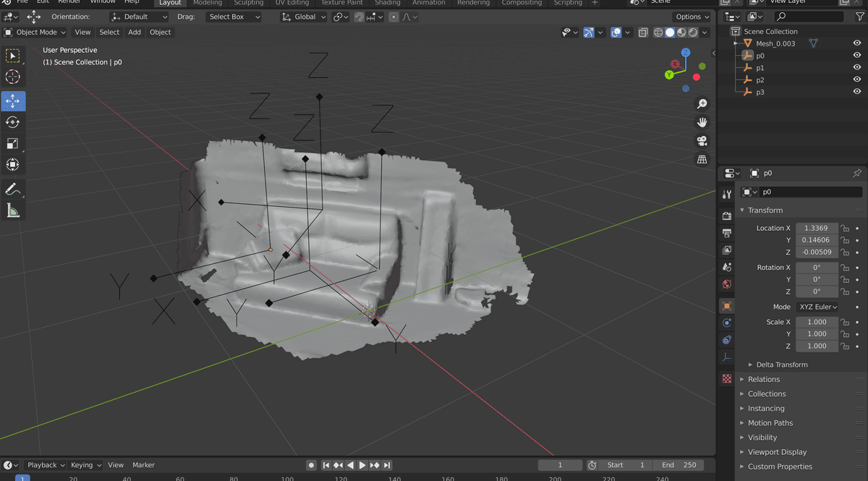This screenshot has width=868, height=481.
Task: Hide Mesh_0.003 with its eye icon
Action: pos(857,43)
